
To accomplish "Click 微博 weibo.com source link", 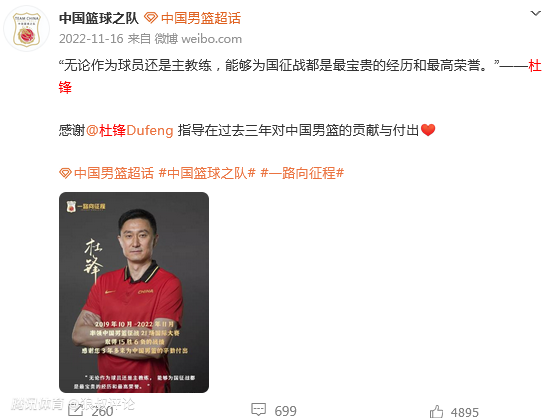I will pos(198,38).
